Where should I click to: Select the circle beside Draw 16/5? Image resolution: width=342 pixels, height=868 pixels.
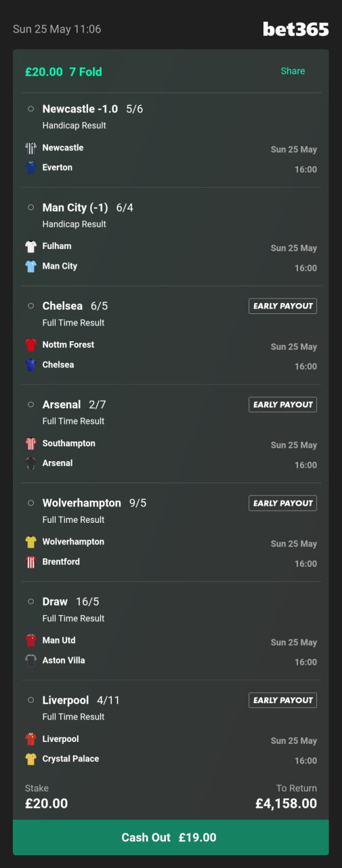(30, 602)
